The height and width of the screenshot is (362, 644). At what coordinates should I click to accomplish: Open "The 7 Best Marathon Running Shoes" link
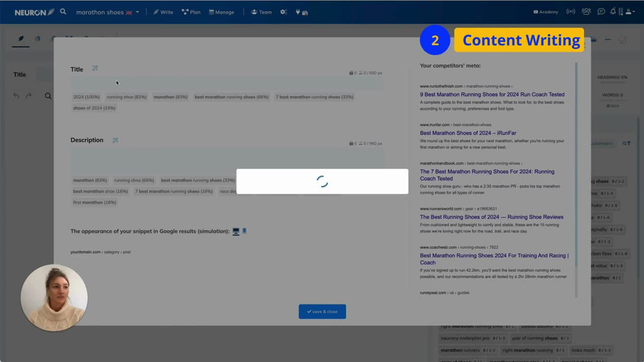[x=487, y=175]
